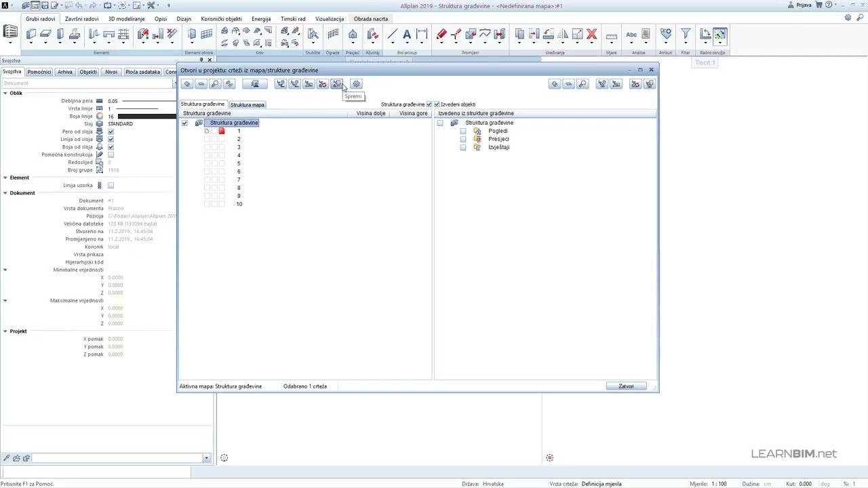Toggle the Izvedeni objekti checkbox
Screen dimensions: 868x488
(x=437, y=104)
